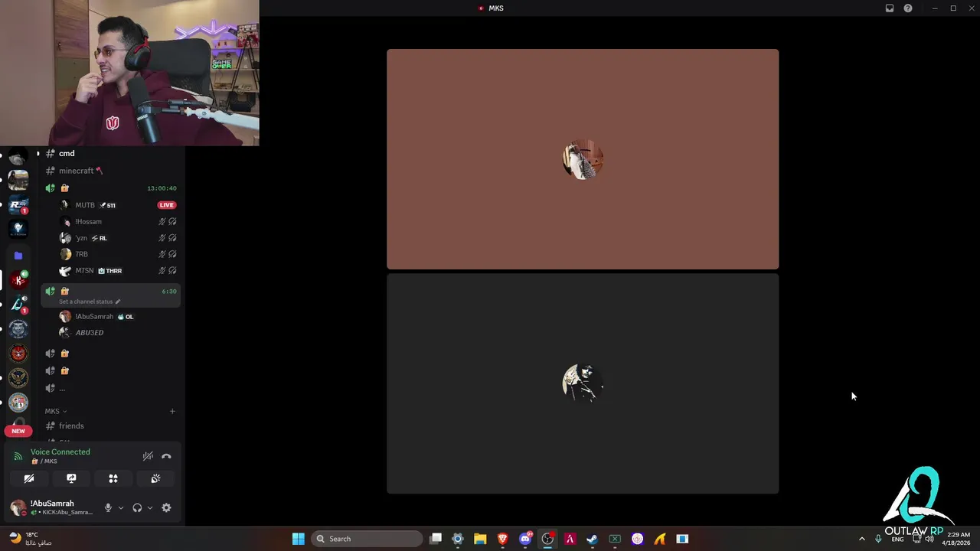This screenshot has height=551, width=980.
Task: Click the red NEW unreads pill
Action: [x=18, y=431]
